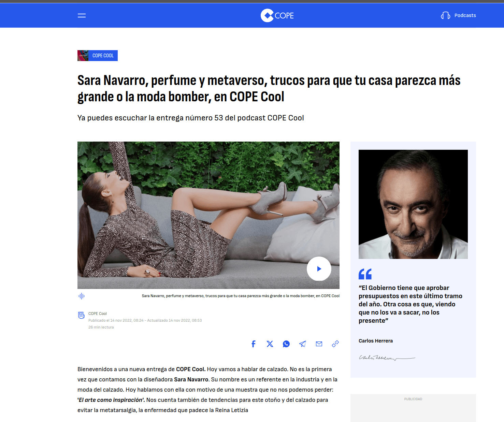Click the audio waveform icon under image
504x422 pixels.
pos(82,296)
